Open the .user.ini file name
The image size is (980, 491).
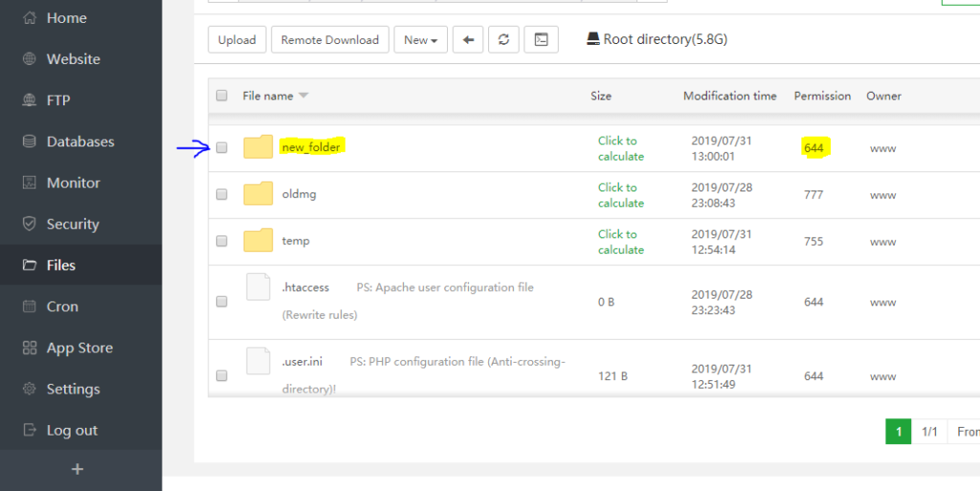[x=302, y=362]
